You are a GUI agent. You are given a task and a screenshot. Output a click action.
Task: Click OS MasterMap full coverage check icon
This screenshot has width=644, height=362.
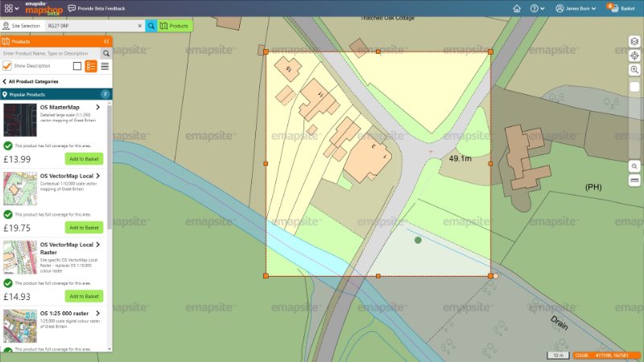(8, 146)
